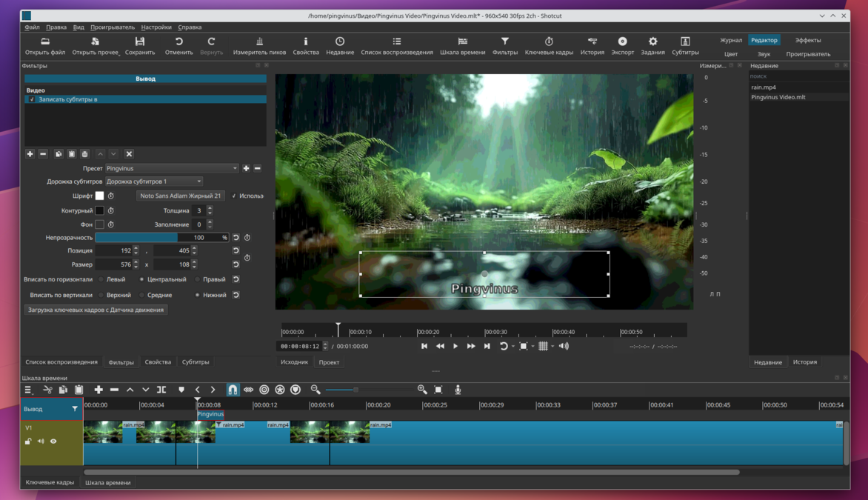Remove the selected filter with minus icon
Screen dimensions: 868x500
(x=43, y=154)
